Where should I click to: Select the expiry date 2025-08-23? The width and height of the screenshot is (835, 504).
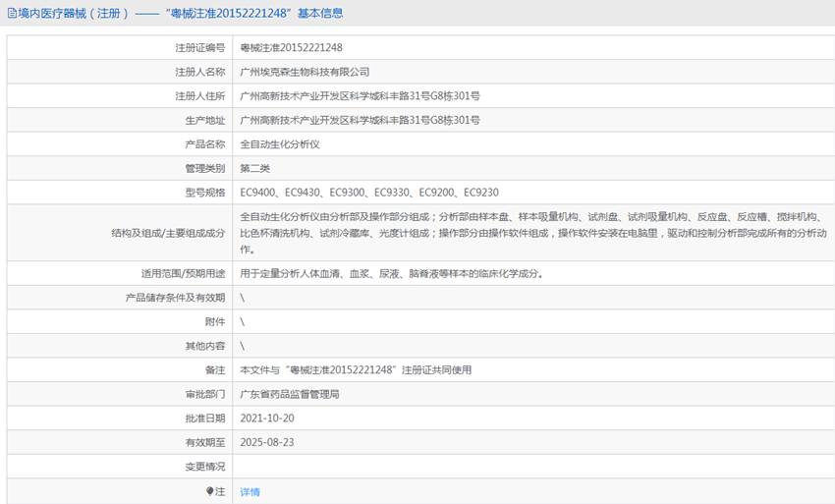click(267, 442)
